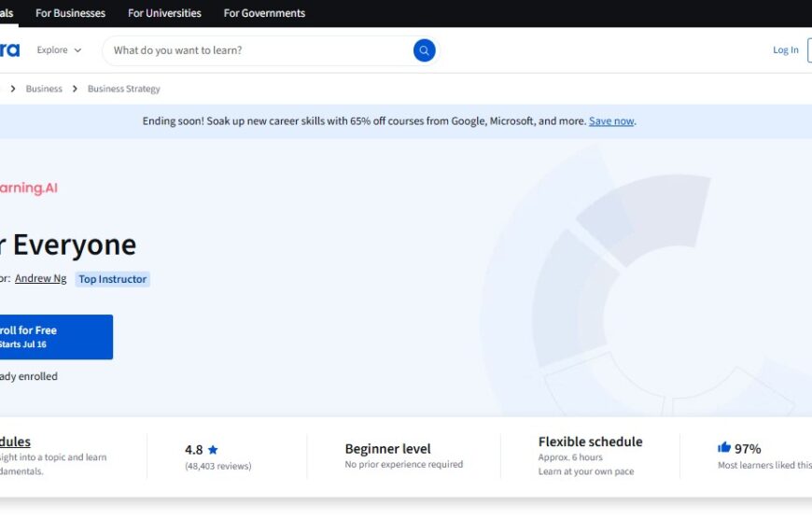Viewport: 812px width, 532px height.
Task: Switch to the For Universities tab
Action: pyautogui.click(x=164, y=13)
